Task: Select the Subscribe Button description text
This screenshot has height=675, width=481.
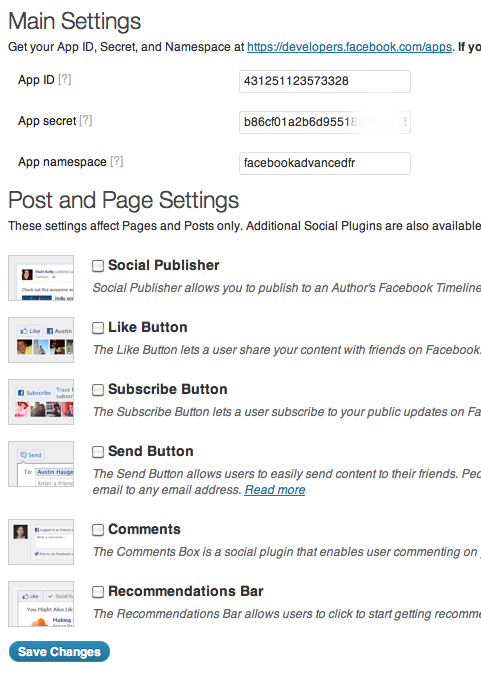Action: click(x=287, y=412)
